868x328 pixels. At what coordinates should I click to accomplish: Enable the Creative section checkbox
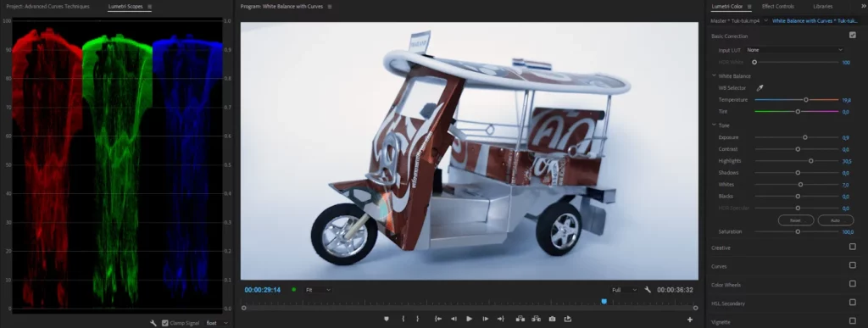coord(853,247)
